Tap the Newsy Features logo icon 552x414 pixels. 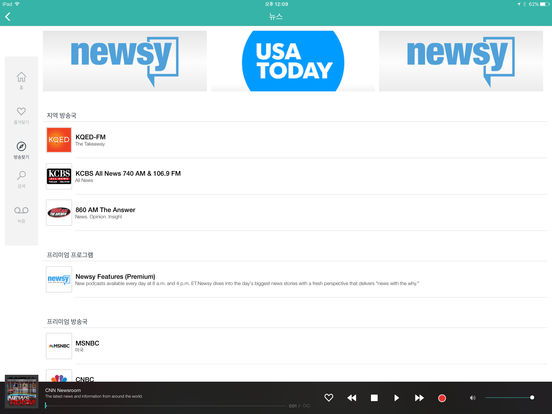pos(59,280)
